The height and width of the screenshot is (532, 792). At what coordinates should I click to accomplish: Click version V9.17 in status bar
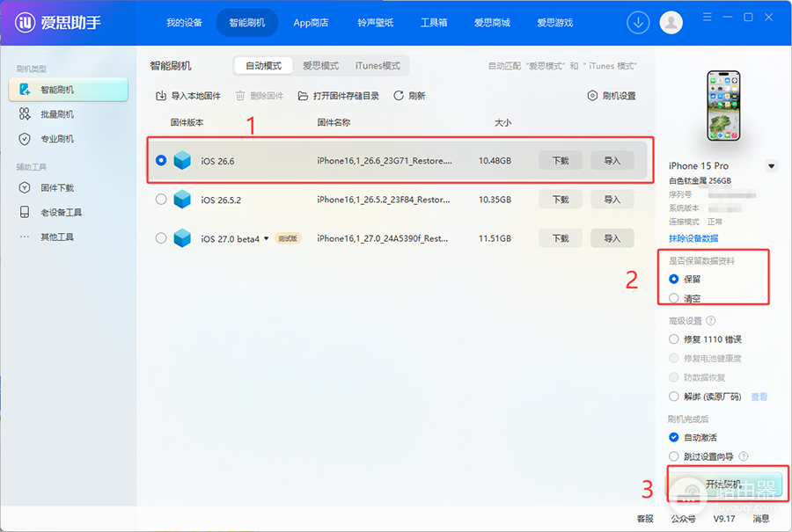pyautogui.click(x=724, y=519)
